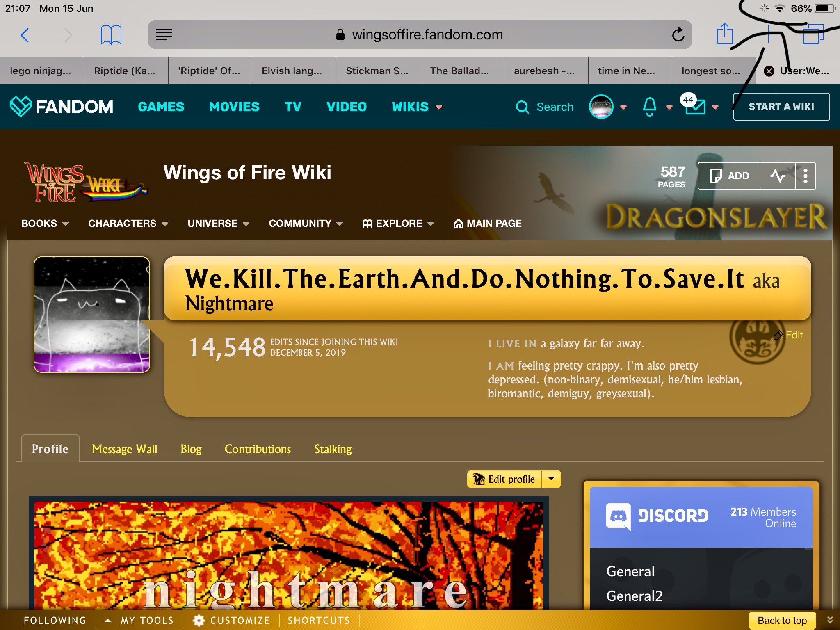Click the START A WIKI button
This screenshot has width=840, height=630.
coord(781,107)
